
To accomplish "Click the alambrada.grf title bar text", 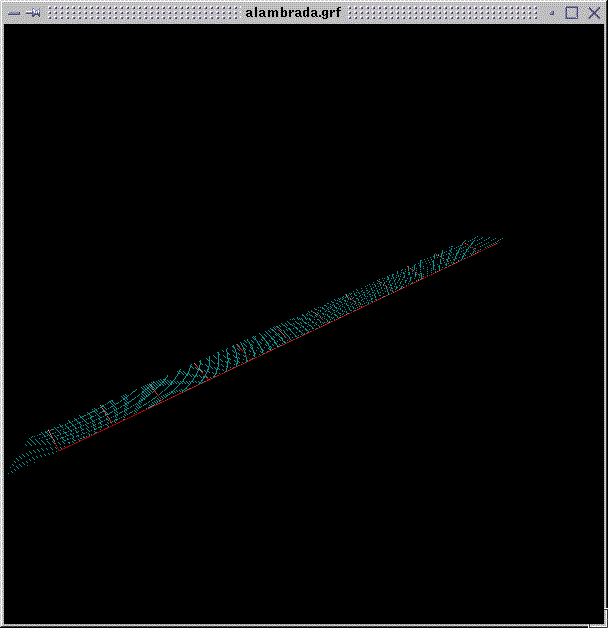I will [293, 13].
